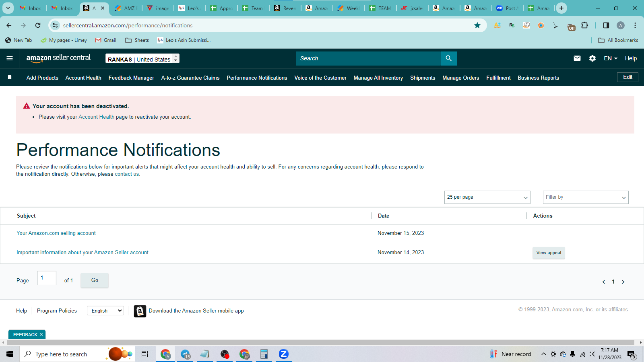The height and width of the screenshot is (362, 644).
Task: Click the contact us link
Action: point(127,174)
